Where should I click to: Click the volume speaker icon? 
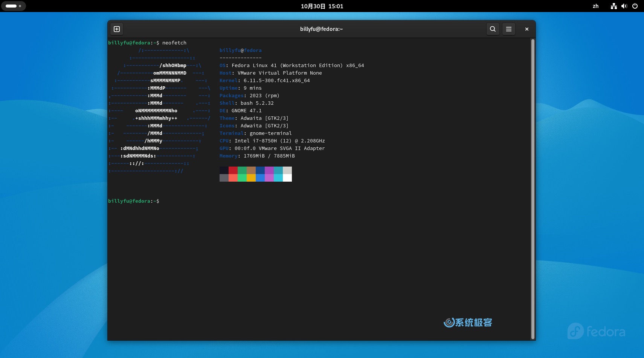(624, 6)
